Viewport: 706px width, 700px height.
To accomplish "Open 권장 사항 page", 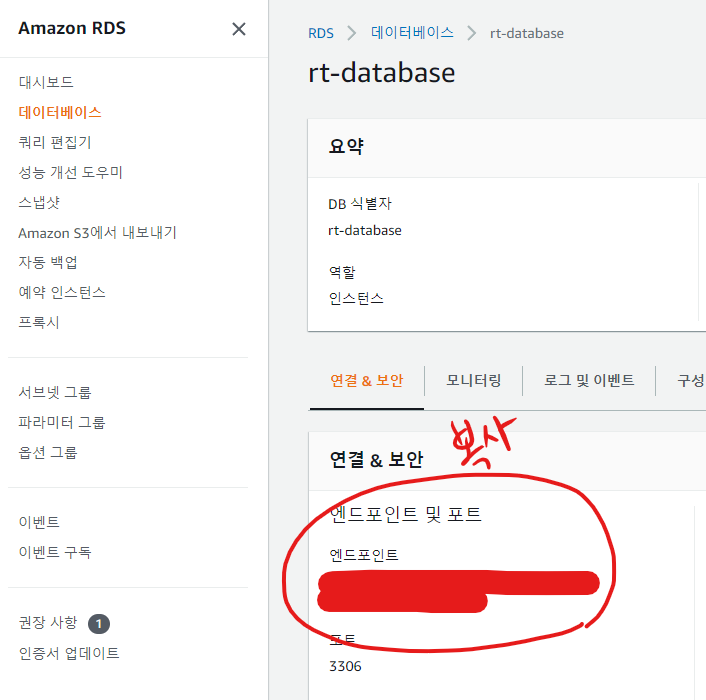I will [x=48, y=623].
